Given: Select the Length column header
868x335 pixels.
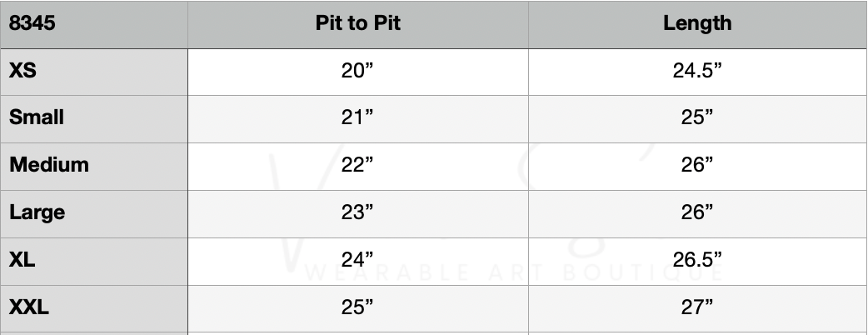Looking at the screenshot, I should 697,23.
